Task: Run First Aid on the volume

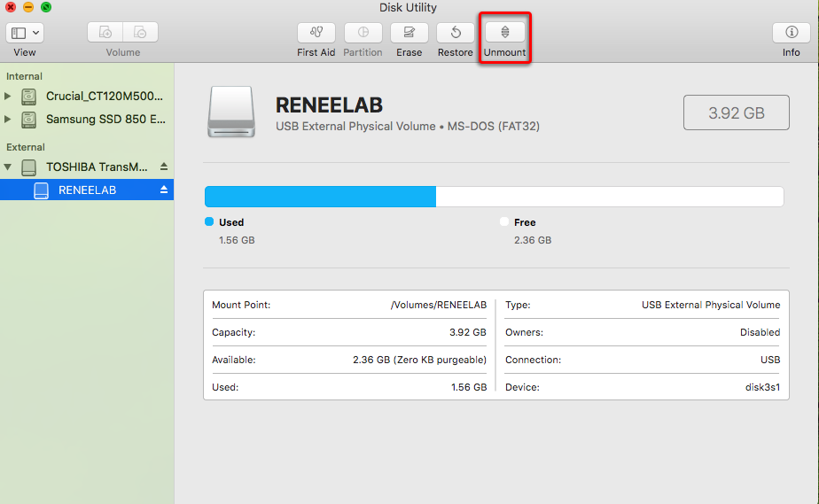Action: [x=316, y=33]
